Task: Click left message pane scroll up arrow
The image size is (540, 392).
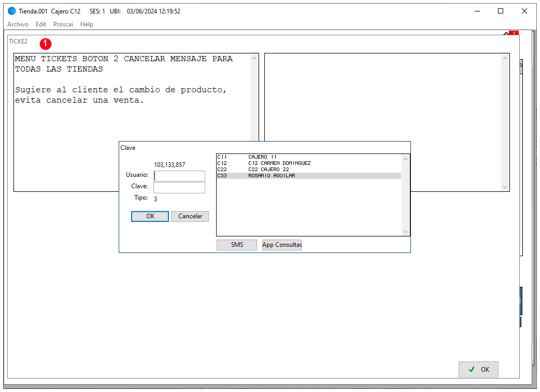Action: click(x=254, y=58)
